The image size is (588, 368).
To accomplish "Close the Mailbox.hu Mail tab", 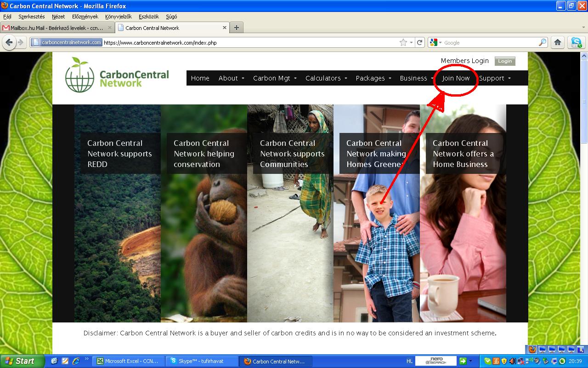I will [x=110, y=28].
